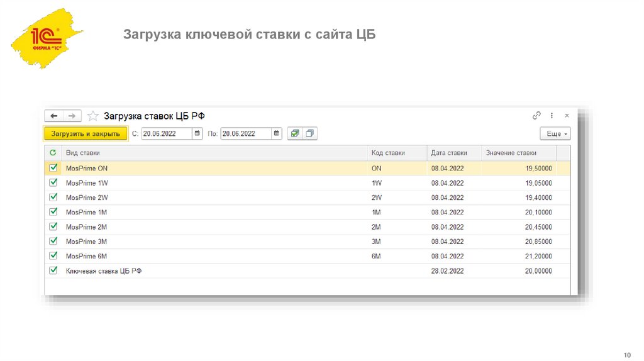Sort by the Код ставки column header
Screen dimensions: 644x361
click(x=397, y=153)
